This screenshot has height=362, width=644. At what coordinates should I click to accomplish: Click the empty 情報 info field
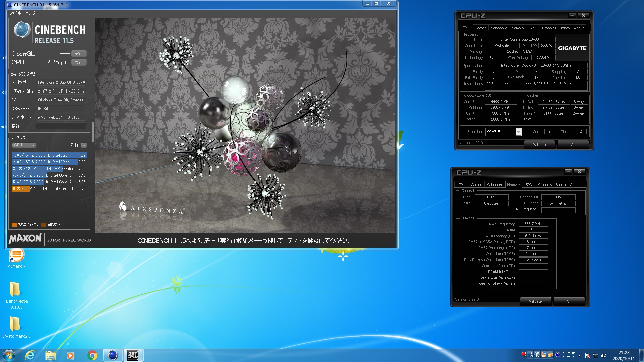[x=61, y=126]
